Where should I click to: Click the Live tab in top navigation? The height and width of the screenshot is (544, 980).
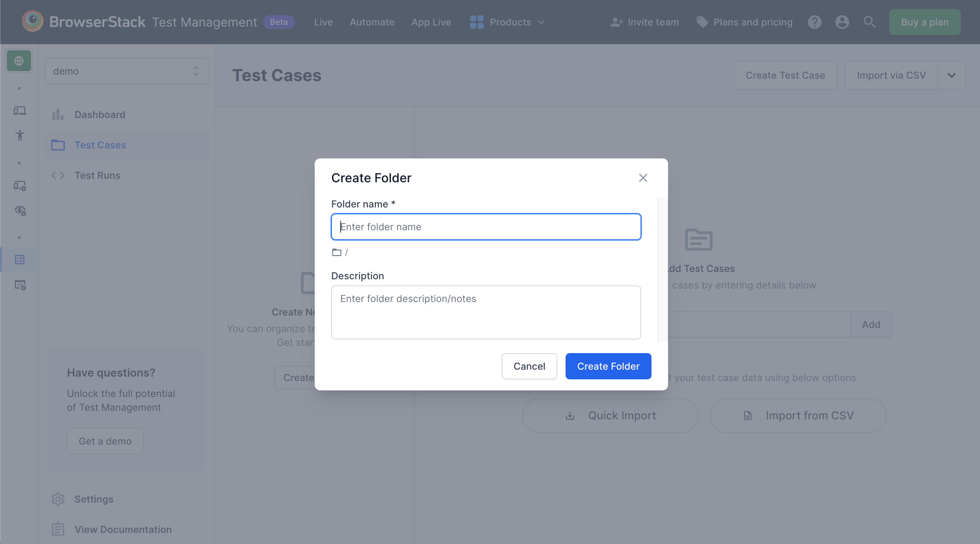point(323,21)
